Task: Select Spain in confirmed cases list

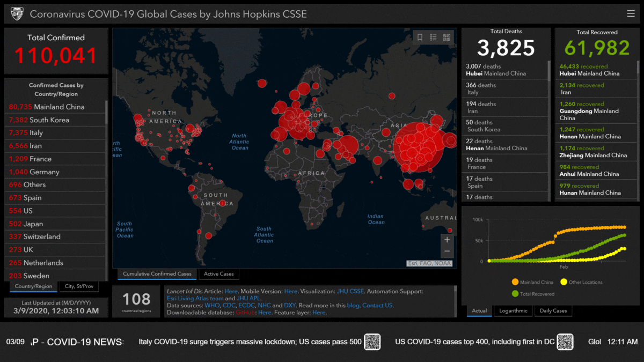Action: 55,197
